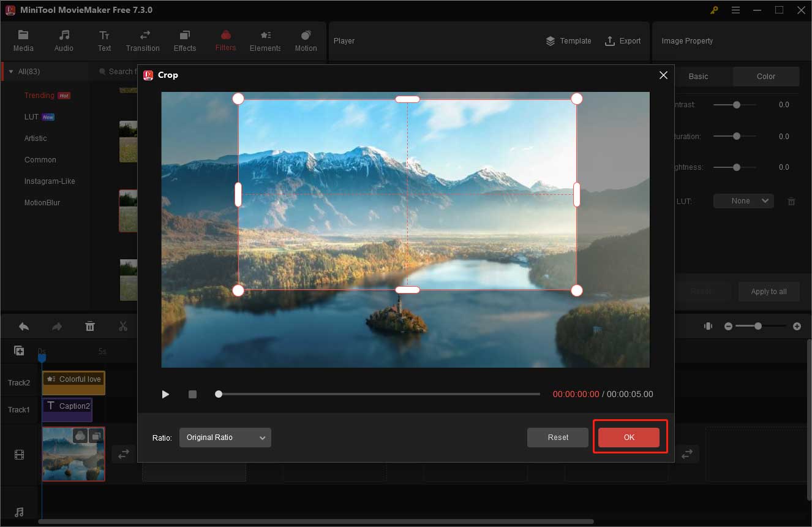
Task: Adjust the Contrast slider
Action: point(735,105)
